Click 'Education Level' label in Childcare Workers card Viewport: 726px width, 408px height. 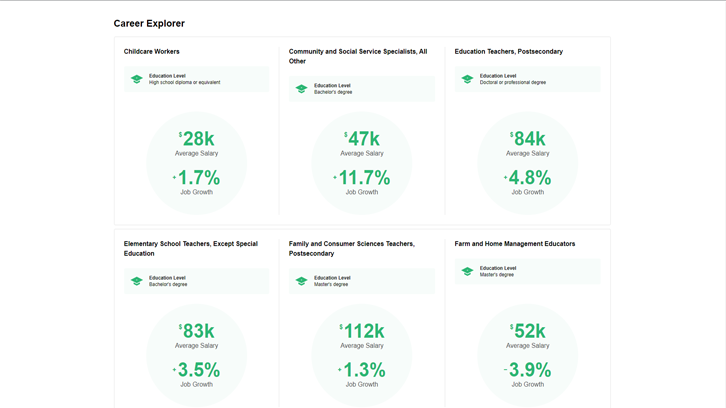pos(167,76)
